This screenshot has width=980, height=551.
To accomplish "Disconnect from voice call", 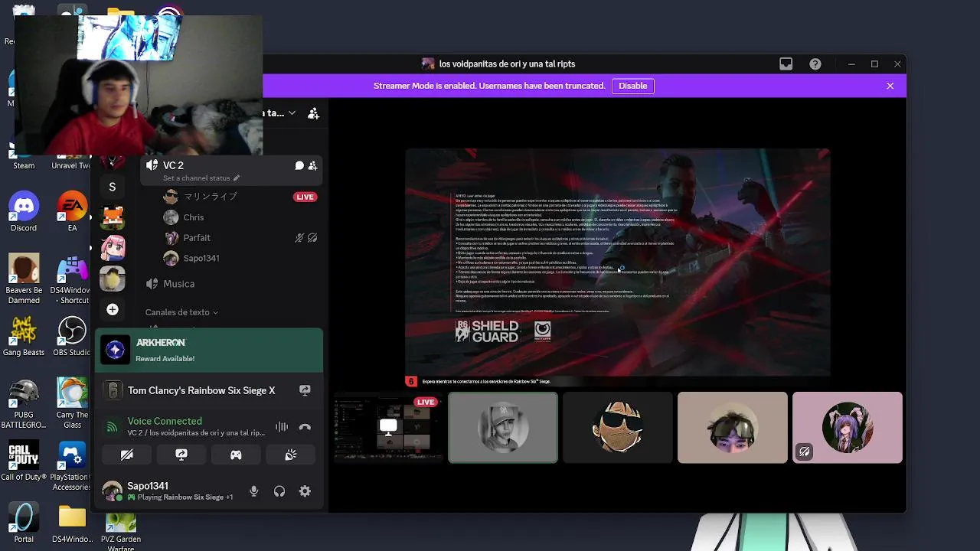I will coord(305,427).
